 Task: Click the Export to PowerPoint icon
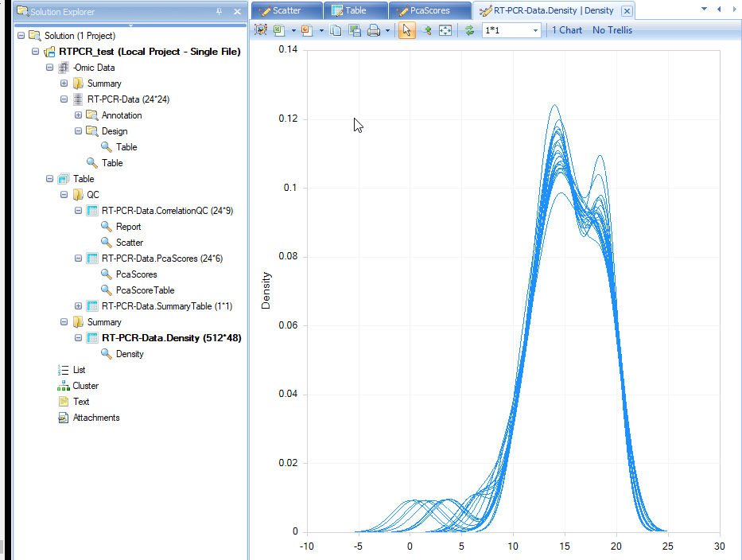(x=307, y=30)
